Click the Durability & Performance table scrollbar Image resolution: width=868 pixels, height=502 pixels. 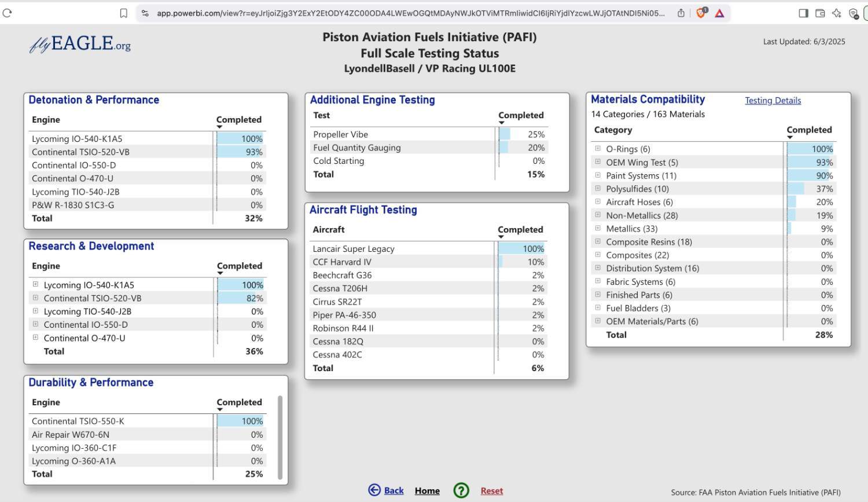click(x=280, y=437)
